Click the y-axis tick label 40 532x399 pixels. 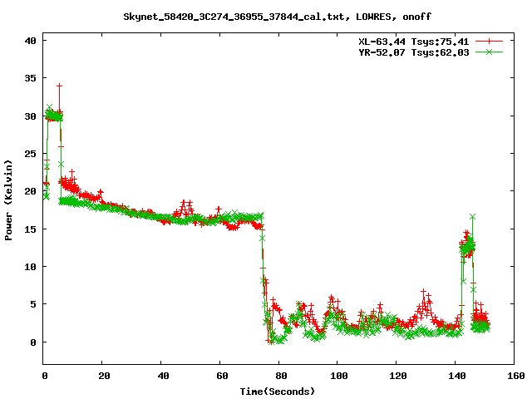(x=30, y=41)
